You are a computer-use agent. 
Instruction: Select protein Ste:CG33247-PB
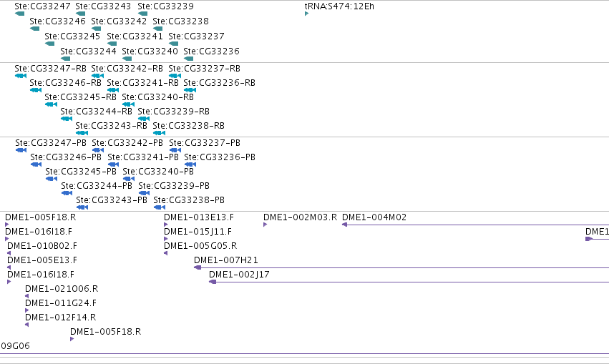[x=51, y=143]
